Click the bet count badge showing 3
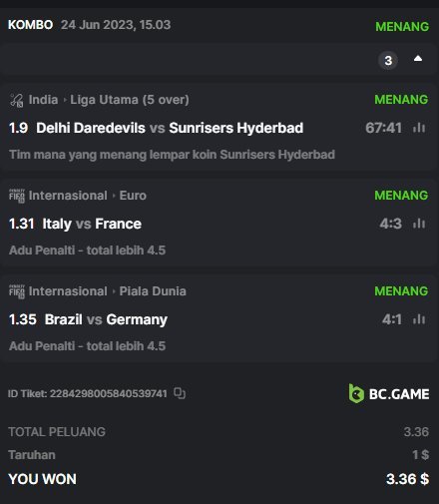439x504 pixels. 388,61
